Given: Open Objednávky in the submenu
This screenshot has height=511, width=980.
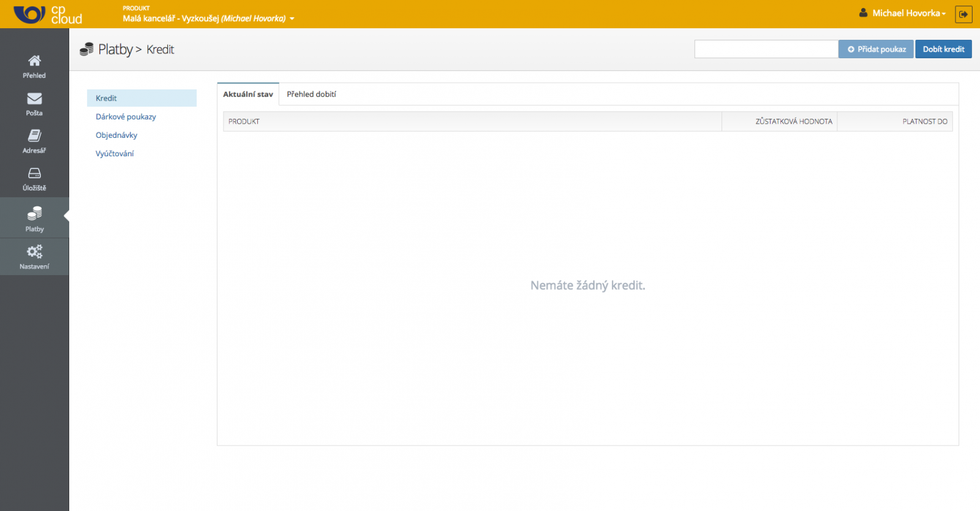Looking at the screenshot, I should click(116, 135).
